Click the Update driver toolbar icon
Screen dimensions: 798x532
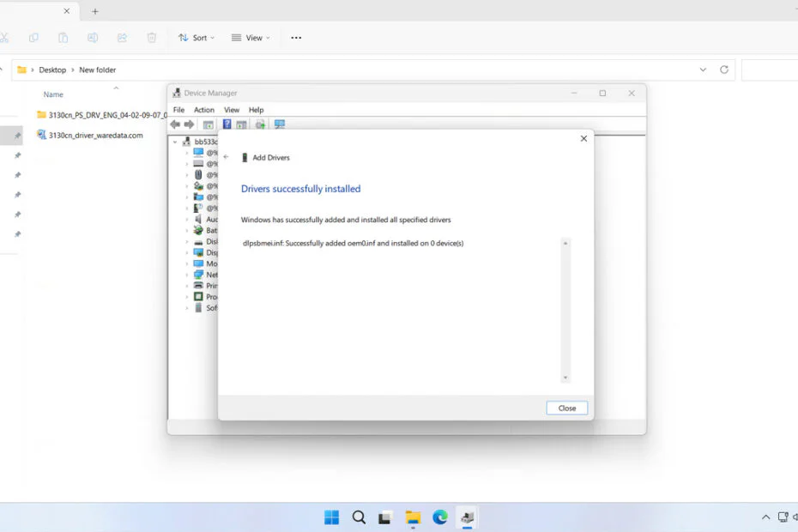(260, 124)
